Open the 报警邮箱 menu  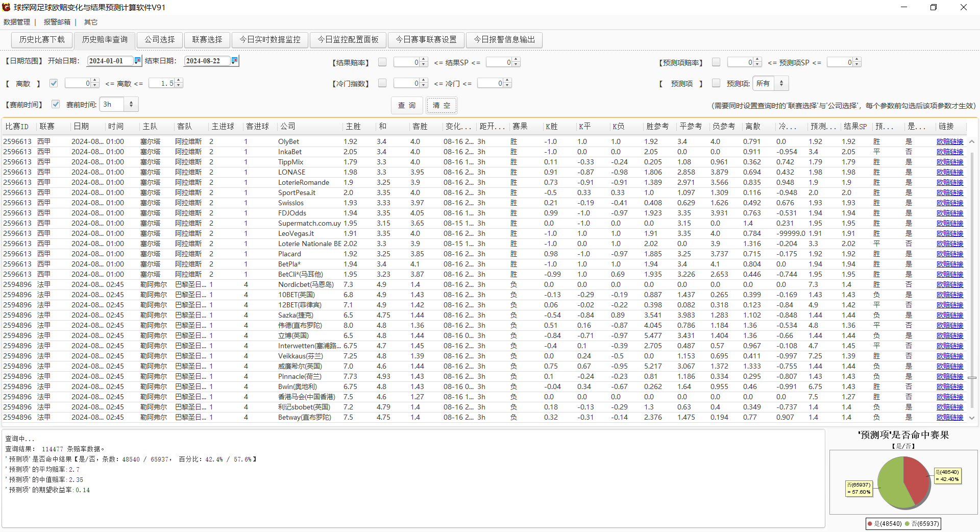click(57, 22)
